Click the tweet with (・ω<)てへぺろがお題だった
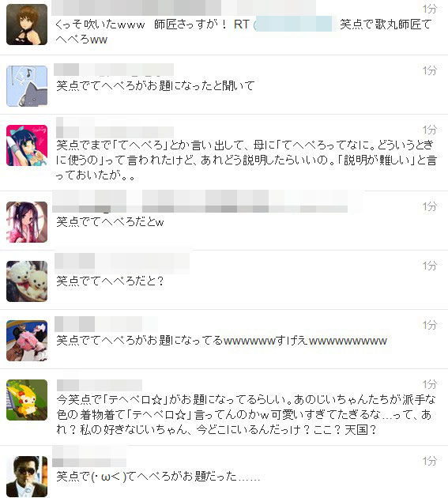The height and width of the screenshot is (498, 448). point(158,477)
